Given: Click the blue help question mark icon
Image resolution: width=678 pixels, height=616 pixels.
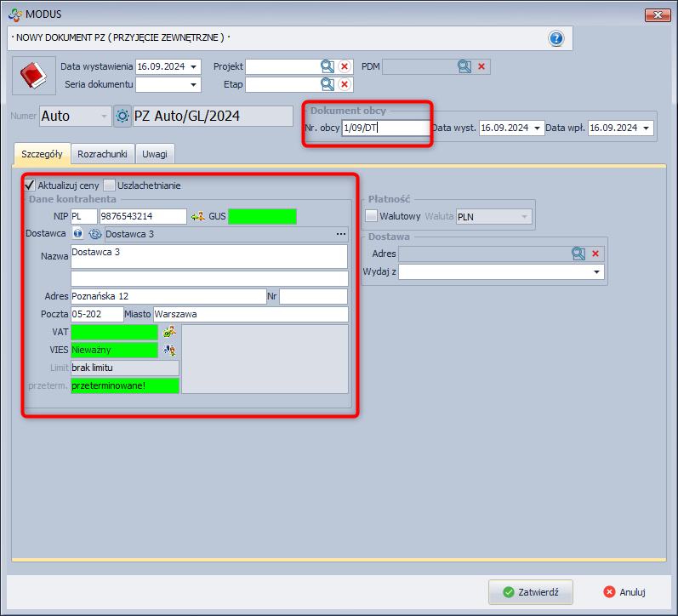Looking at the screenshot, I should tap(556, 38).
